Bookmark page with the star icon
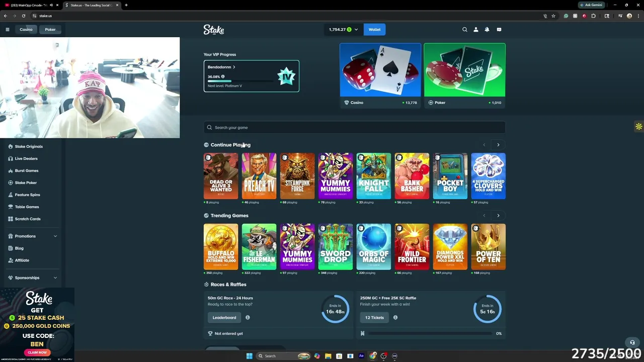 click(553, 16)
